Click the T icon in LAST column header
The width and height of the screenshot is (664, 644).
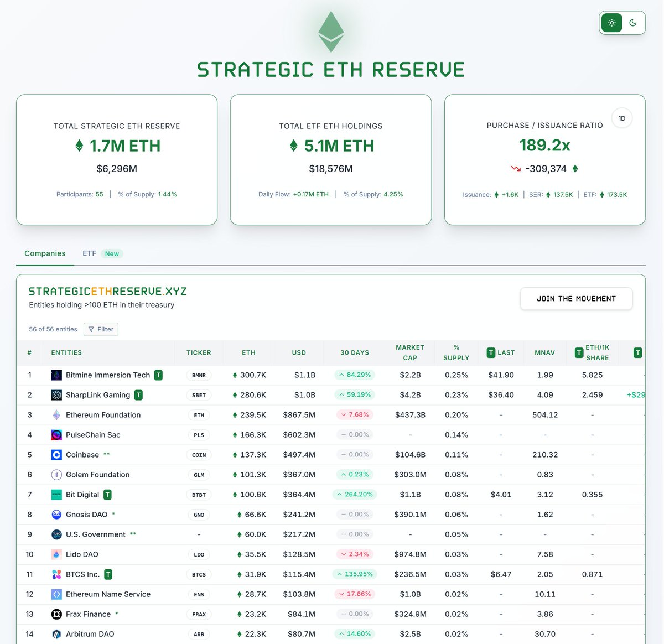[x=491, y=352]
